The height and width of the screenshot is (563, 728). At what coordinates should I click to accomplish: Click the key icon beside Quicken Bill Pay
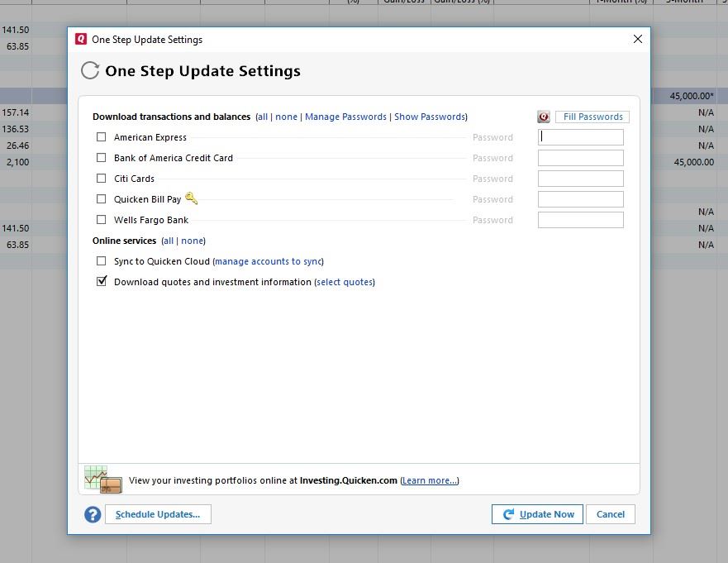191,198
